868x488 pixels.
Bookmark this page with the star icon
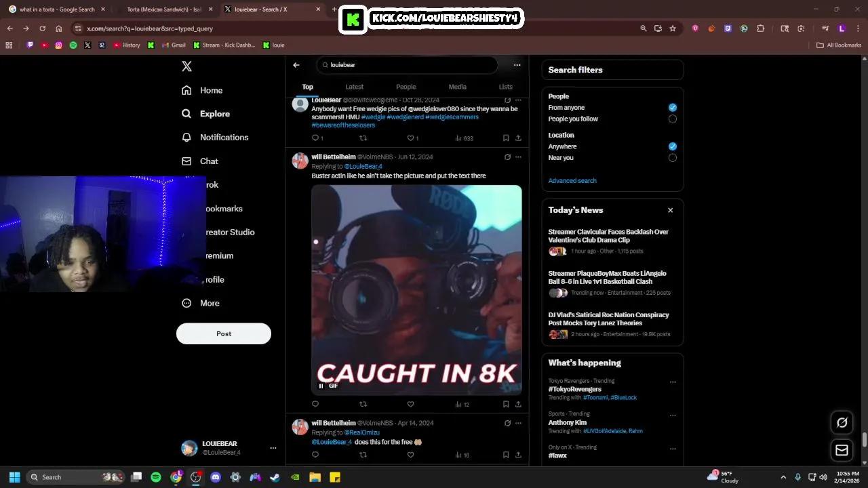pos(672,28)
